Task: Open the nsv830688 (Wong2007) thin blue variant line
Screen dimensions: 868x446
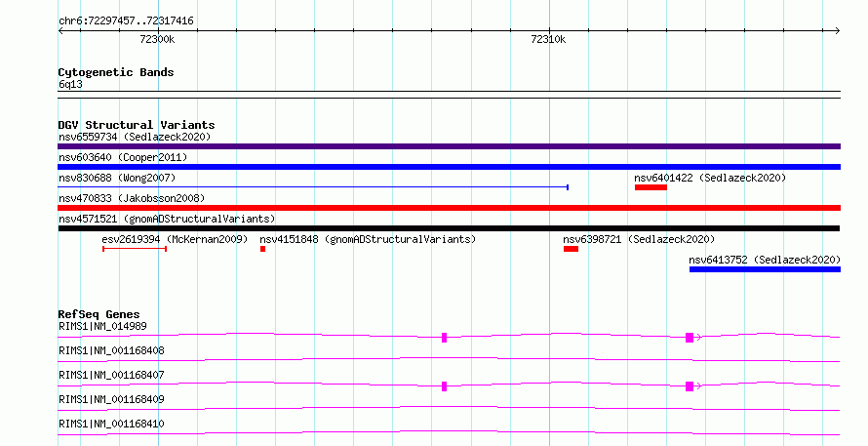Action: click(313, 187)
